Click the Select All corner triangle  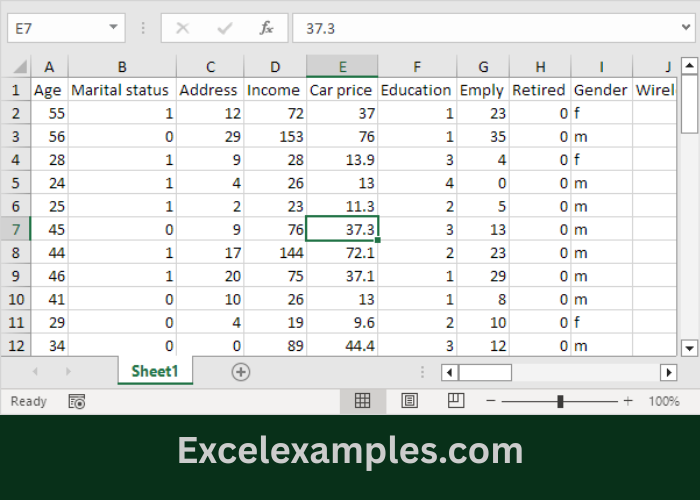[19, 67]
